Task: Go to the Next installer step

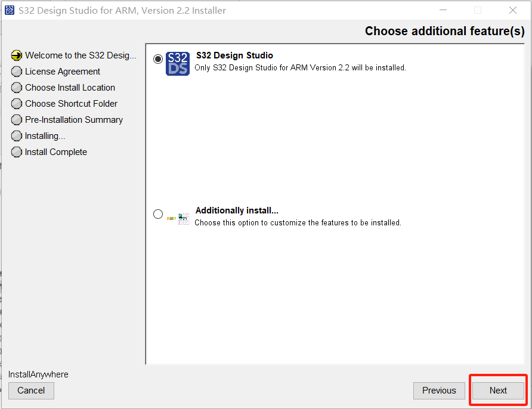Action: pyautogui.click(x=498, y=391)
